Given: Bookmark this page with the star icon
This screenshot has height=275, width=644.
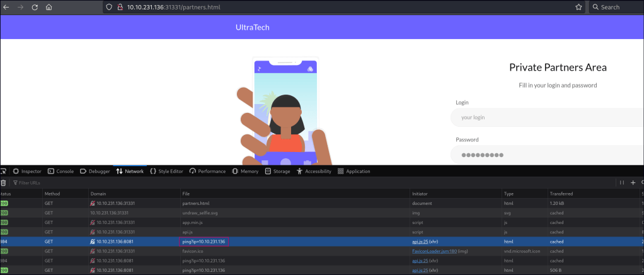Looking at the screenshot, I should 578,7.
